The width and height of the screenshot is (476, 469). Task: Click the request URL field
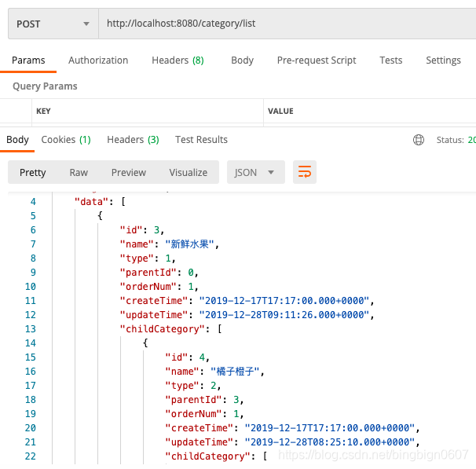click(287, 24)
